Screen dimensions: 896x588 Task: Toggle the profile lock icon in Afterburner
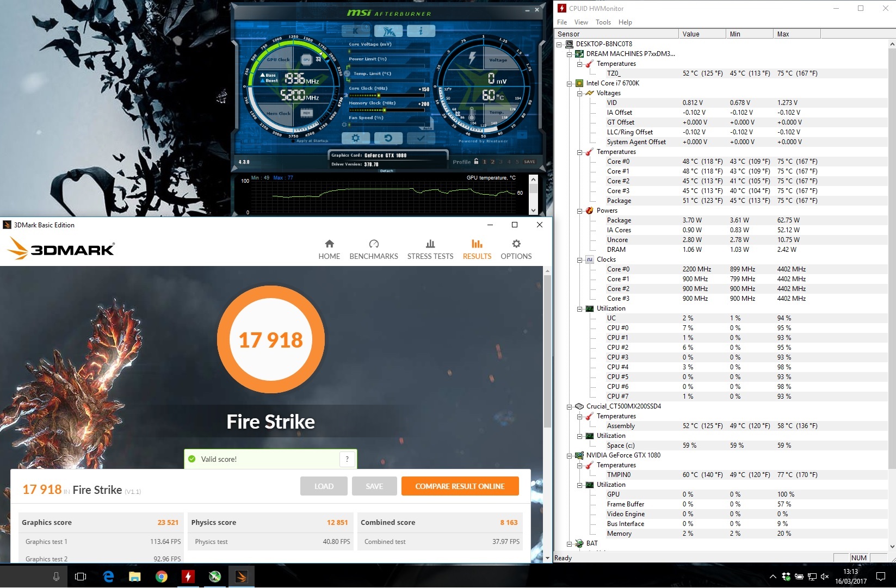(x=476, y=162)
